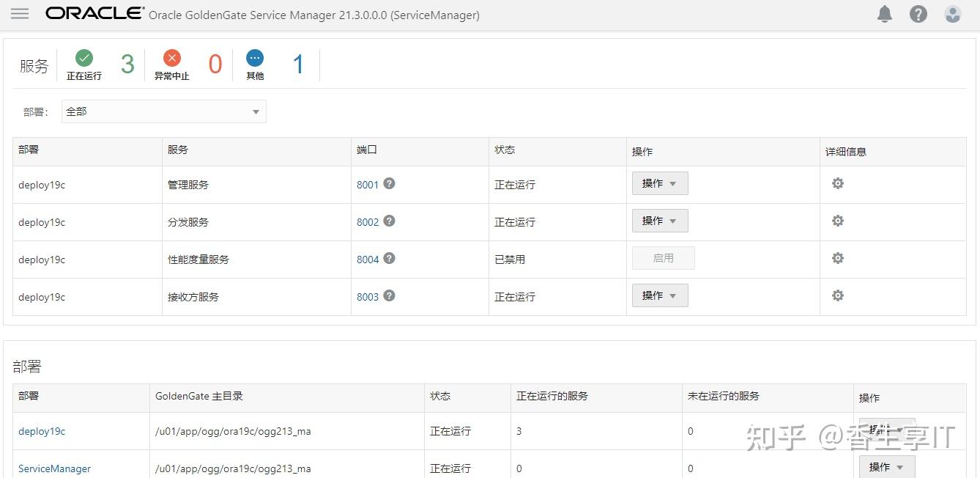Open details gear for 分发服务
Screen dimensions: 980x478
pyautogui.click(x=837, y=221)
